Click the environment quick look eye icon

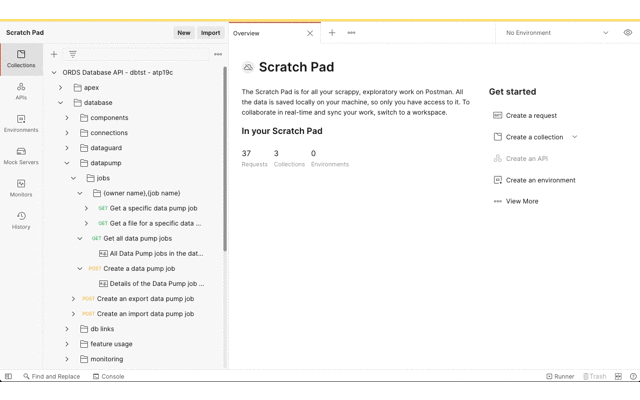(x=628, y=33)
